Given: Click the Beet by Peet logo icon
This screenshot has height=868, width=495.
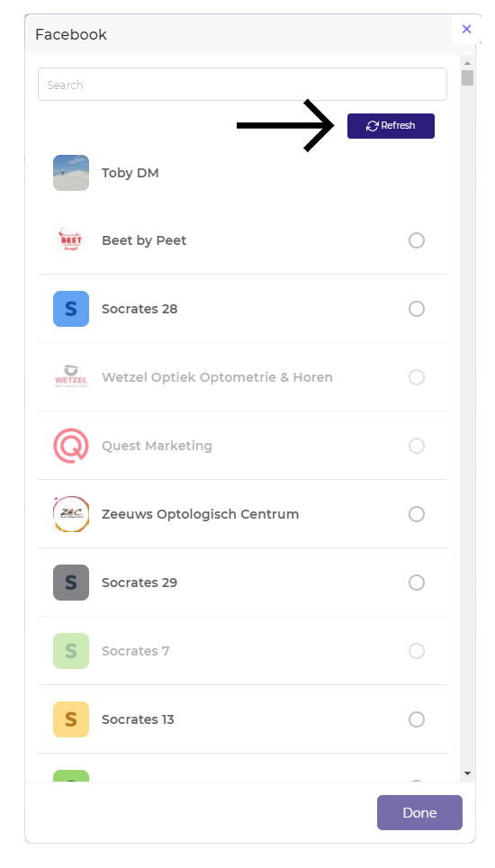Looking at the screenshot, I should 71,240.
